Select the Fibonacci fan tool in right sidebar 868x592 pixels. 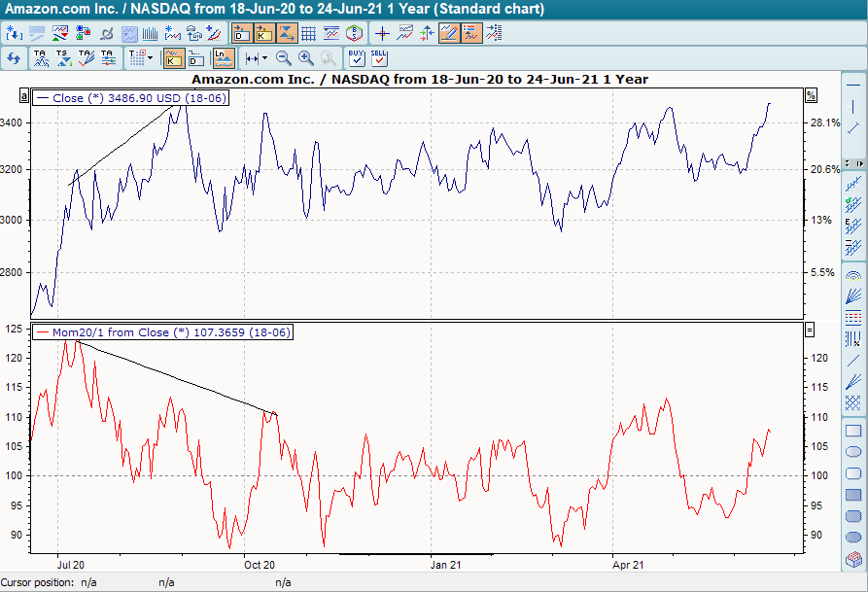pyautogui.click(x=851, y=295)
